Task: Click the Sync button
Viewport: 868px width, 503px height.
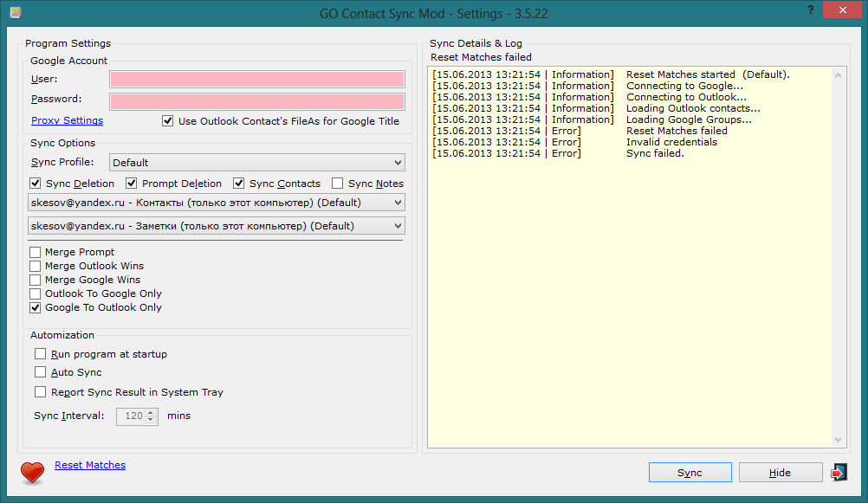Action: click(690, 473)
